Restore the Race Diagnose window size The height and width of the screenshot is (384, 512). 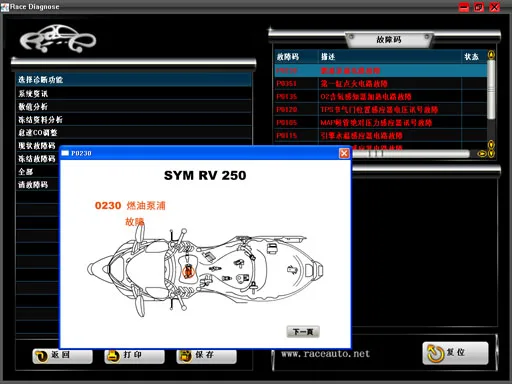point(479,7)
